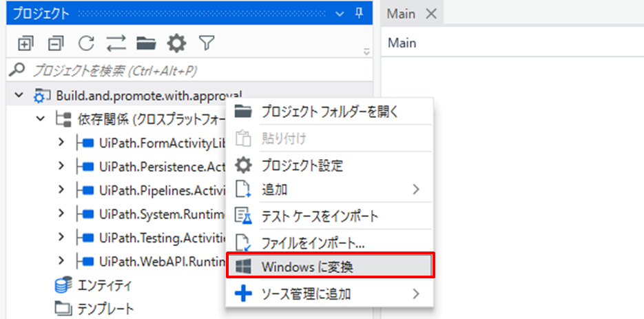Refresh the project panel
The height and width of the screenshot is (319, 644).
[86, 43]
